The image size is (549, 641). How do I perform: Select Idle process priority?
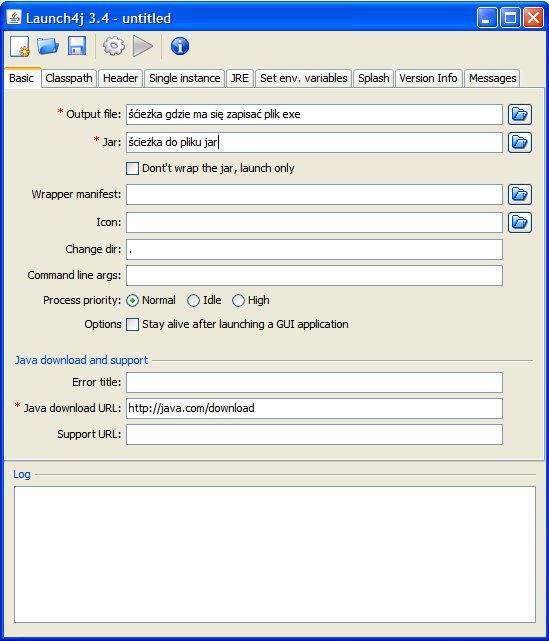[x=193, y=300]
